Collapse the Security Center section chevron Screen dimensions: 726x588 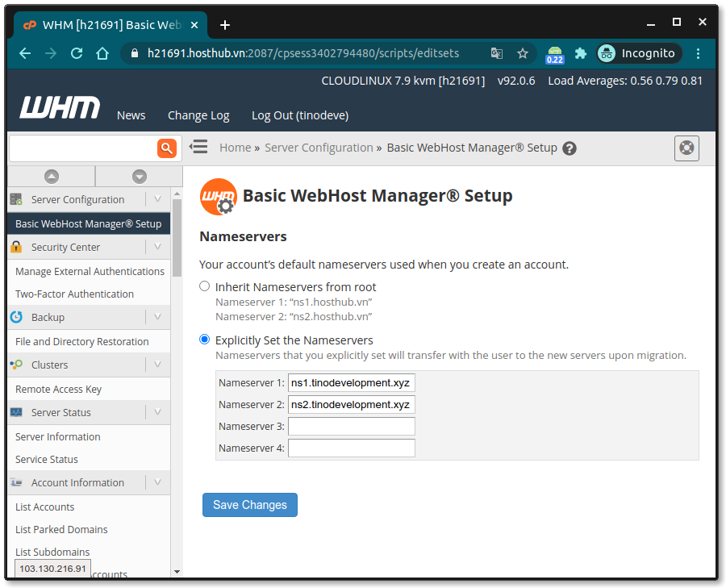[157, 246]
